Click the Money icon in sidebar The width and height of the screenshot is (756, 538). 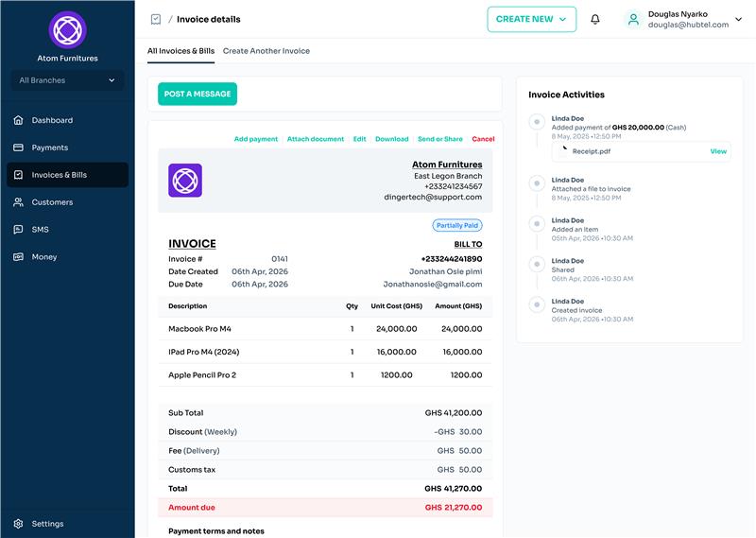tap(19, 257)
